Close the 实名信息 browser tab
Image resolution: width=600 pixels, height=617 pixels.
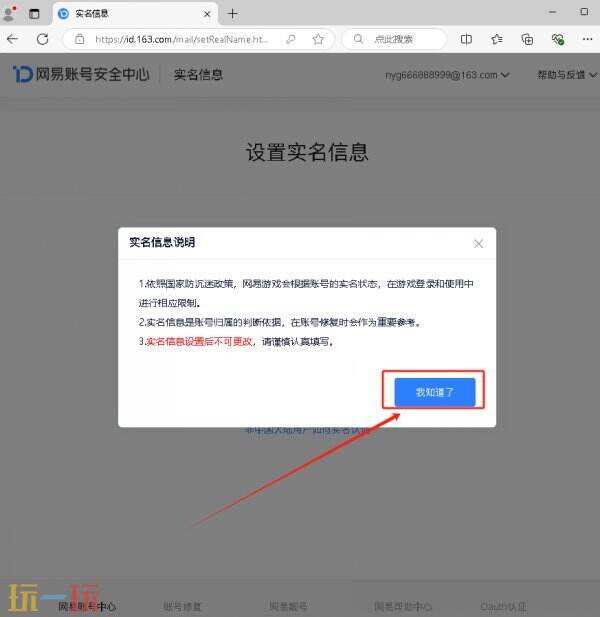207,14
